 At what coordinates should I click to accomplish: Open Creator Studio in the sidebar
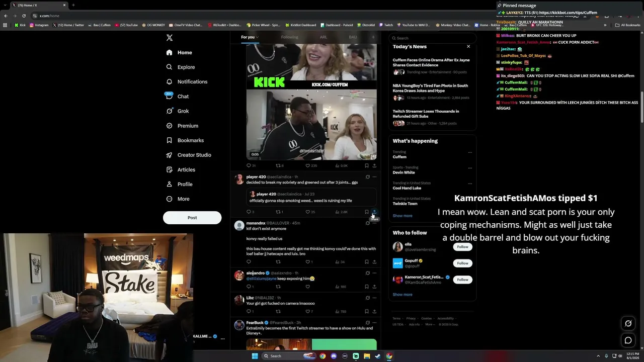point(189,155)
